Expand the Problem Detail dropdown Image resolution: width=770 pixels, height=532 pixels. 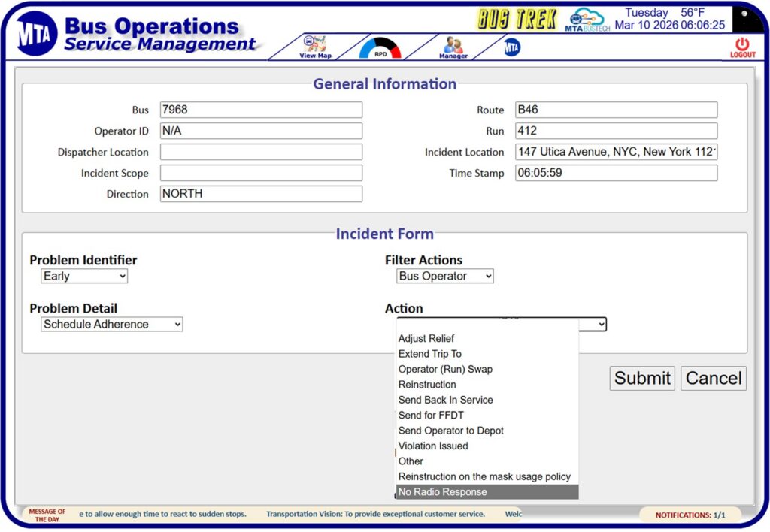(111, 325)
